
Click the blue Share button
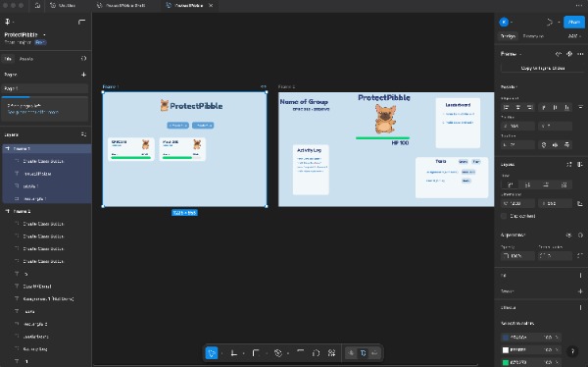(574, 23)
